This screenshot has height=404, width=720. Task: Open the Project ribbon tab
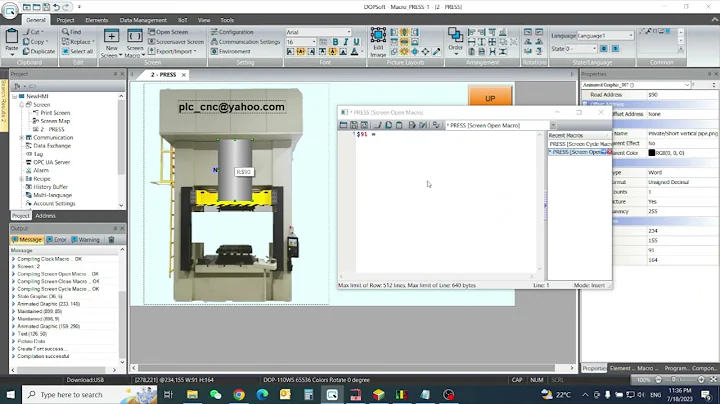point(65,20)
